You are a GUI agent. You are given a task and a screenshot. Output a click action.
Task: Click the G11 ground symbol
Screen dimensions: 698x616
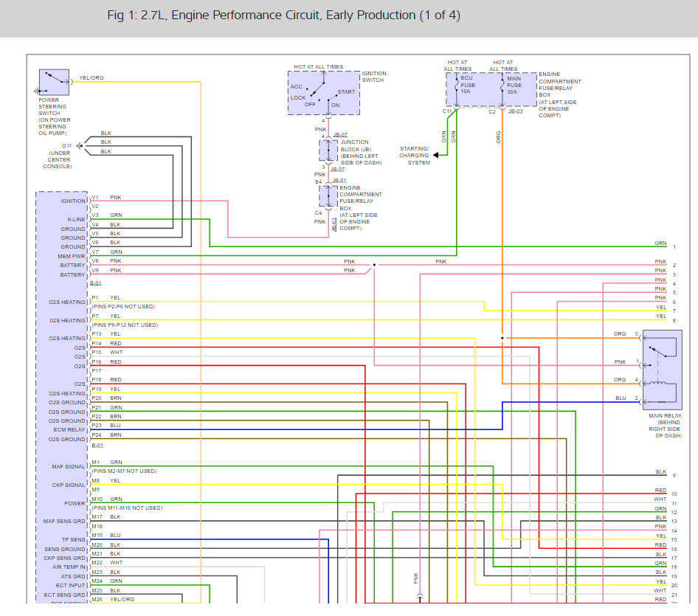coord(79,146)
